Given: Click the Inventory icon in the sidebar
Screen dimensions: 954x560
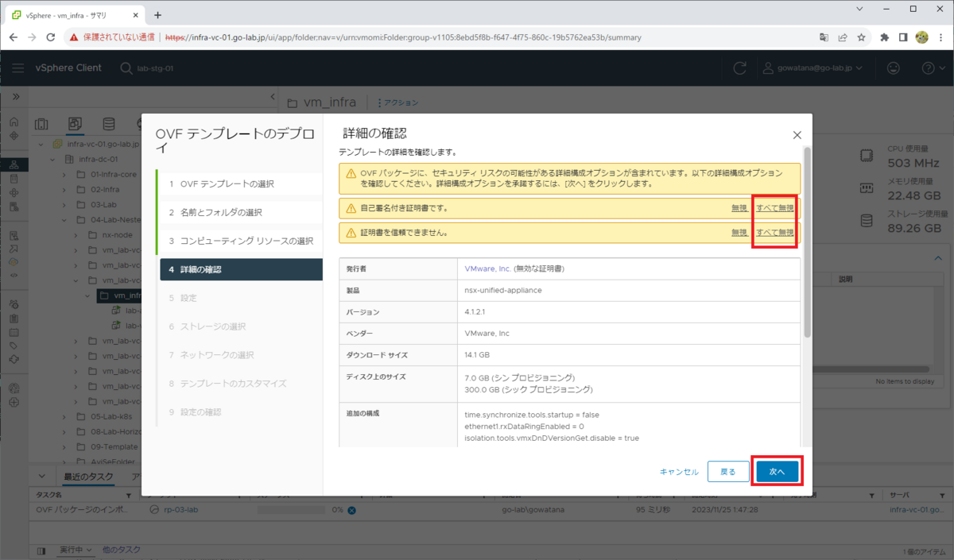Looking at the screenshot, I should click(14, 165).
